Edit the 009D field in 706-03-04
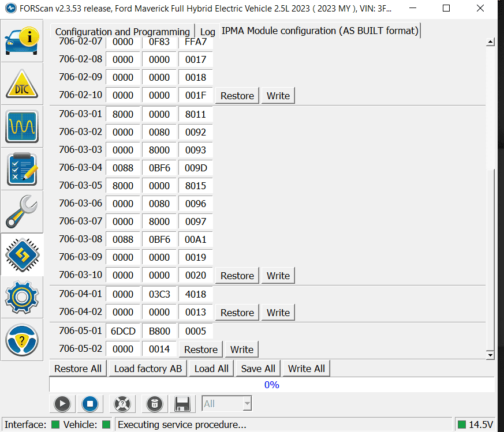504x432 pixels. [196, 168]
